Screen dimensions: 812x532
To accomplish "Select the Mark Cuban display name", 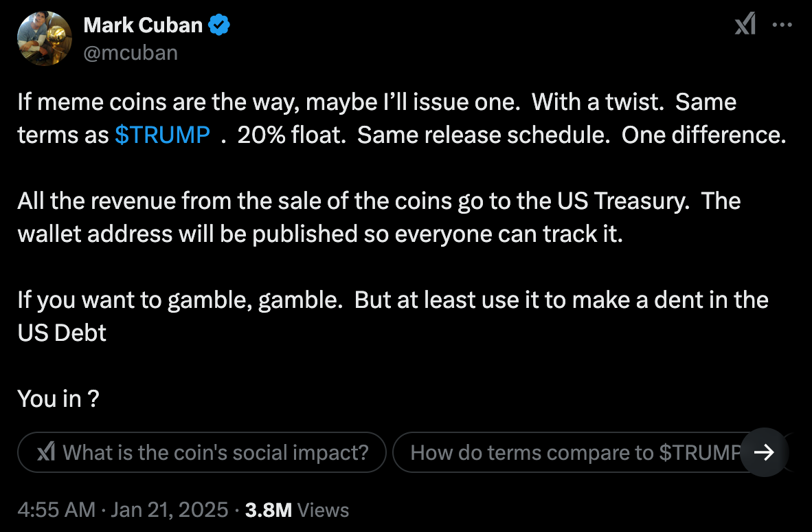I will pyautogui.click(x=144, y=25).
